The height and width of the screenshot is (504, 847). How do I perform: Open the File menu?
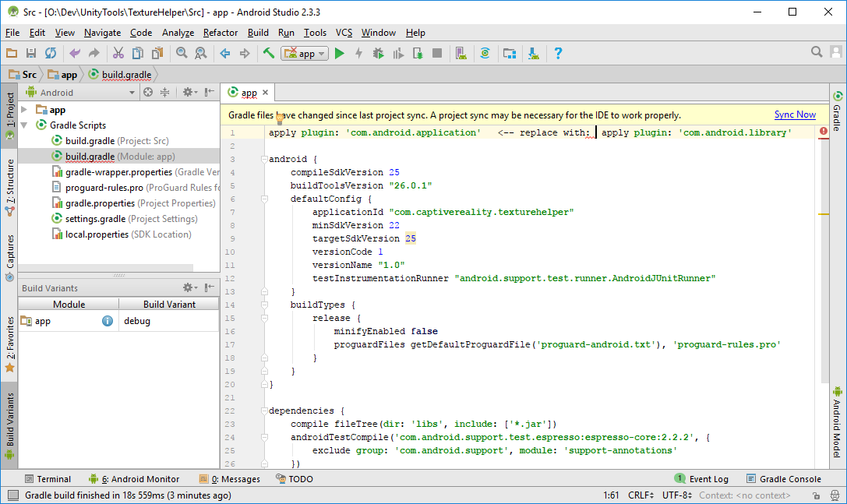click(12, 33)
